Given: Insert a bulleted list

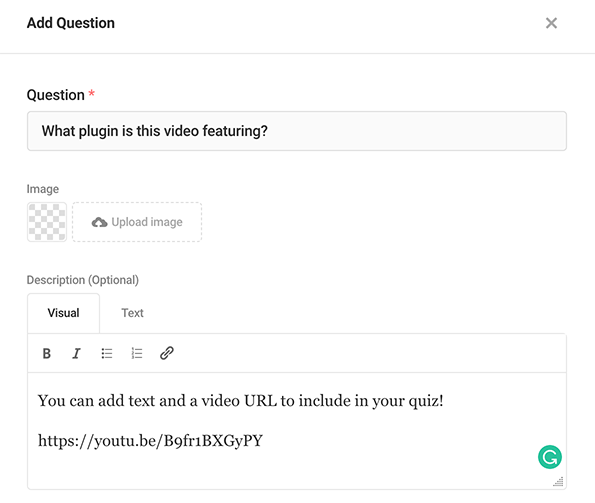Looking at the screenshot, I should pos(107,354).
